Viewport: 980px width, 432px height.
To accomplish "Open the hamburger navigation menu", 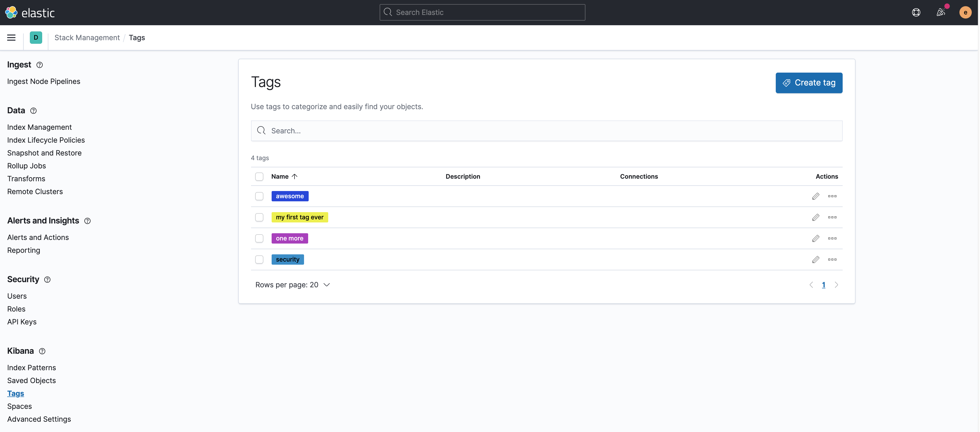I will (x=11, y=37).
